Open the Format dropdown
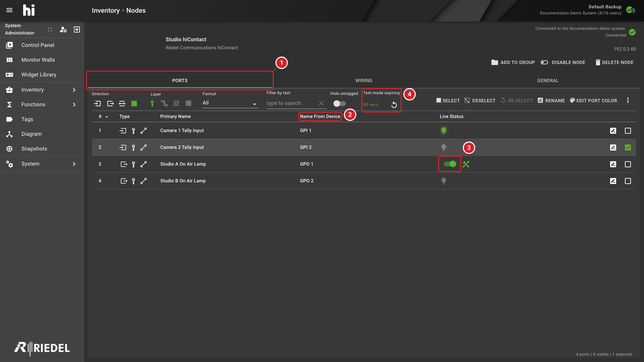Screen dimensions: 644x362 [230, 103]
